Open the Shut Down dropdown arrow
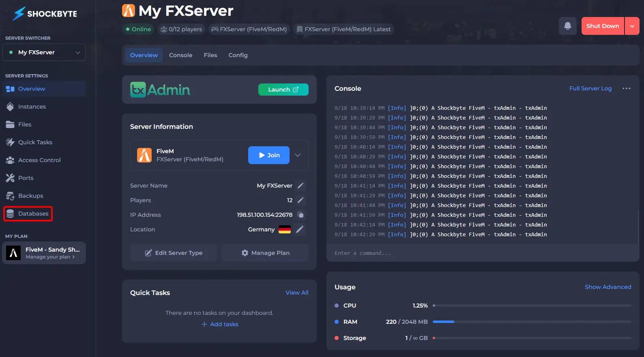The height and width of the screenshot is (357, 644). [632, 26]
